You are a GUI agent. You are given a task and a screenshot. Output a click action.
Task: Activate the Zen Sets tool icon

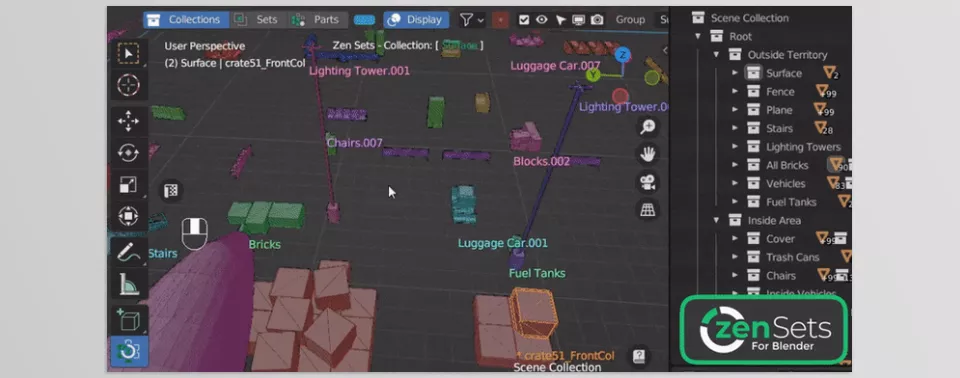coord(128,351)
